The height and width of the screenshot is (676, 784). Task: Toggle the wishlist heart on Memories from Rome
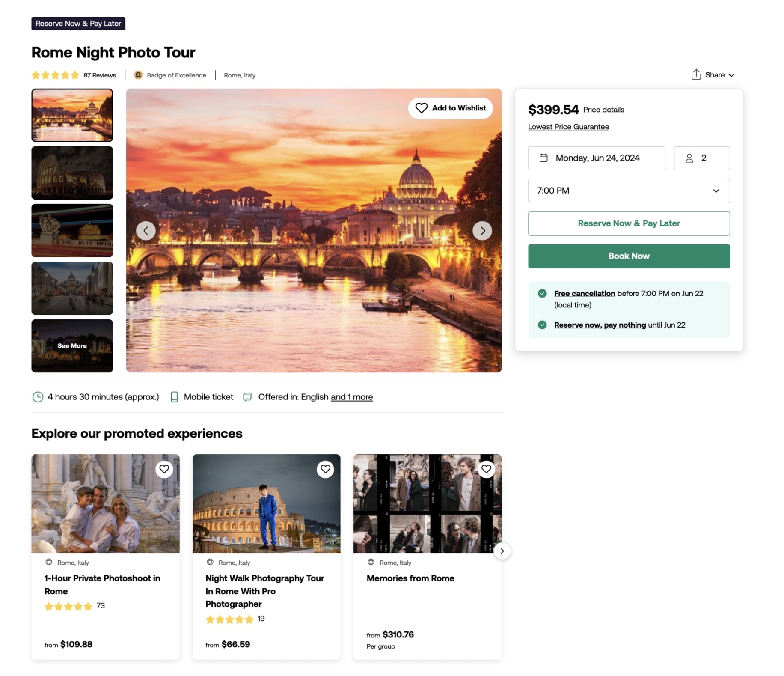coord(486,469)
